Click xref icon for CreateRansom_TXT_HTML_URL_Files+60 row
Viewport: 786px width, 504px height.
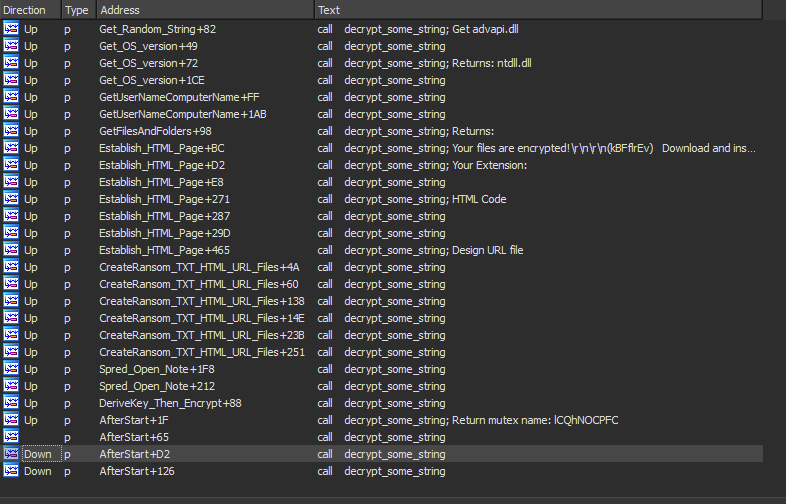11,284
